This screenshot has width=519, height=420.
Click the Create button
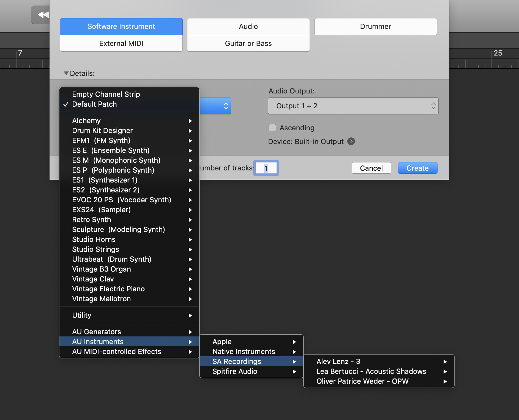click(x=417, y=168)
